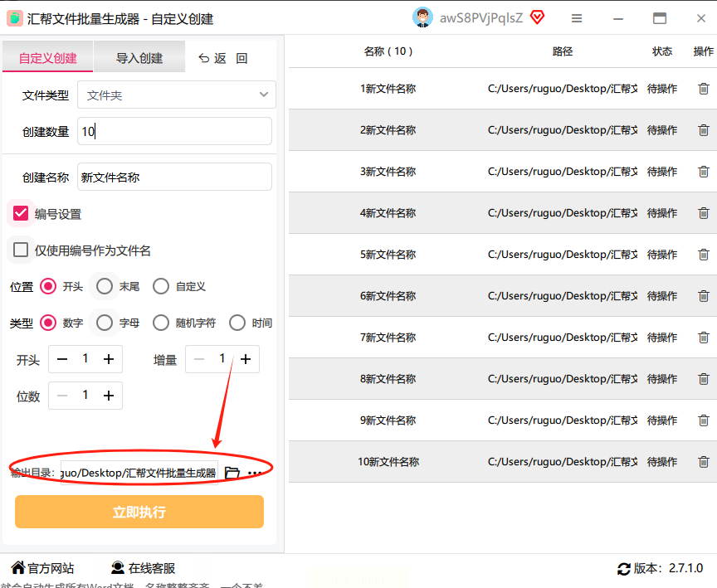Viewport: 717px width, 588px height.
Task: Select type 时间 radio button
Action: click(237, 323)
